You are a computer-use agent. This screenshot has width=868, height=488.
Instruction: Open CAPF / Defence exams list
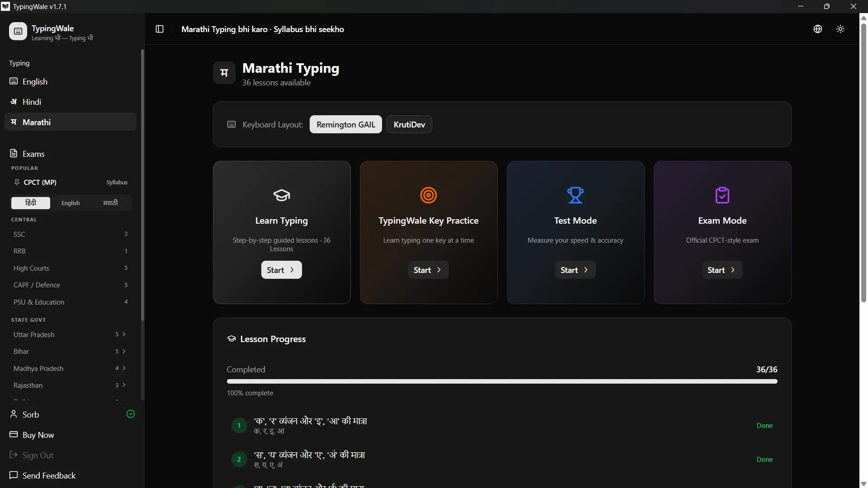[71, 285]
